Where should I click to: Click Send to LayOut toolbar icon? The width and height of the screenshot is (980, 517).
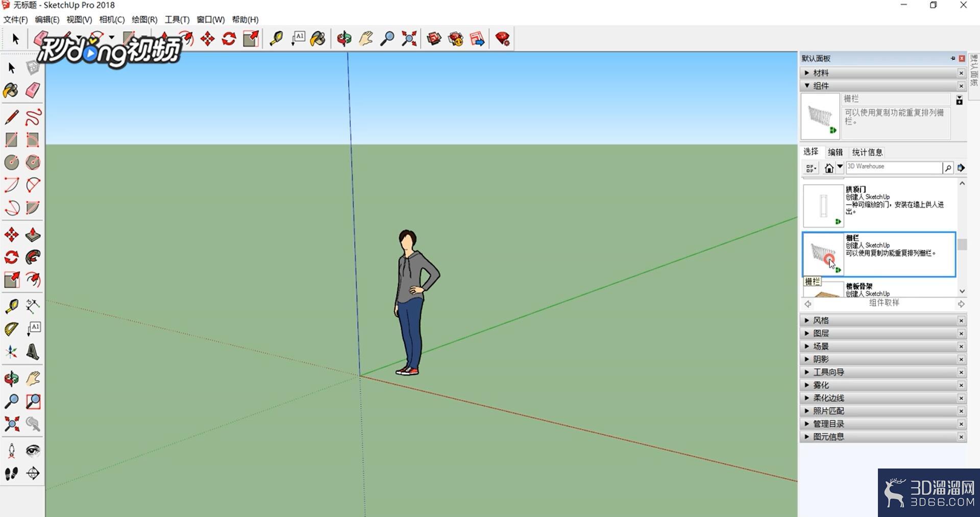(x=477, y=39)
